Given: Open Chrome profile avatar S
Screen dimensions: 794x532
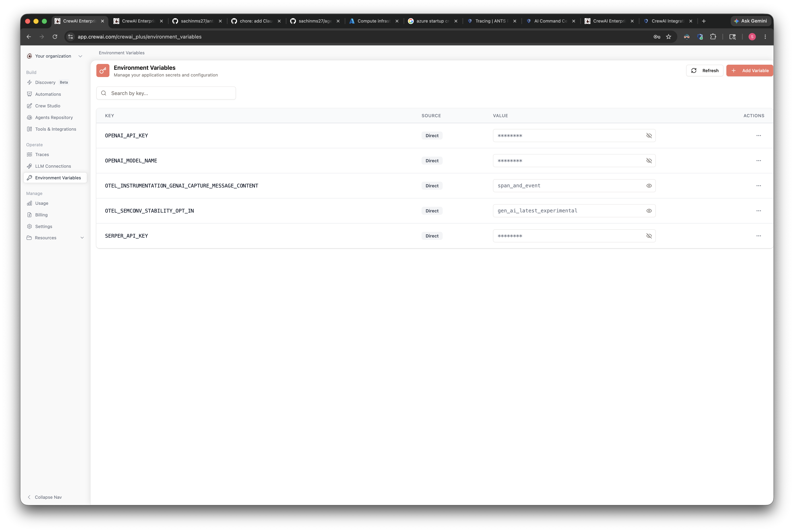Looking at the screenshot, I should [x=752, y=37].
